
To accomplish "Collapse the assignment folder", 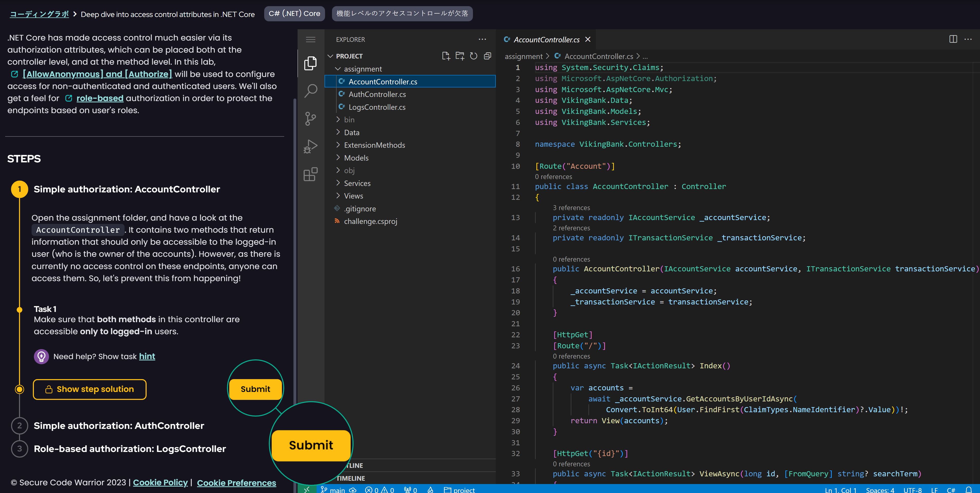I will pos(337,69).
